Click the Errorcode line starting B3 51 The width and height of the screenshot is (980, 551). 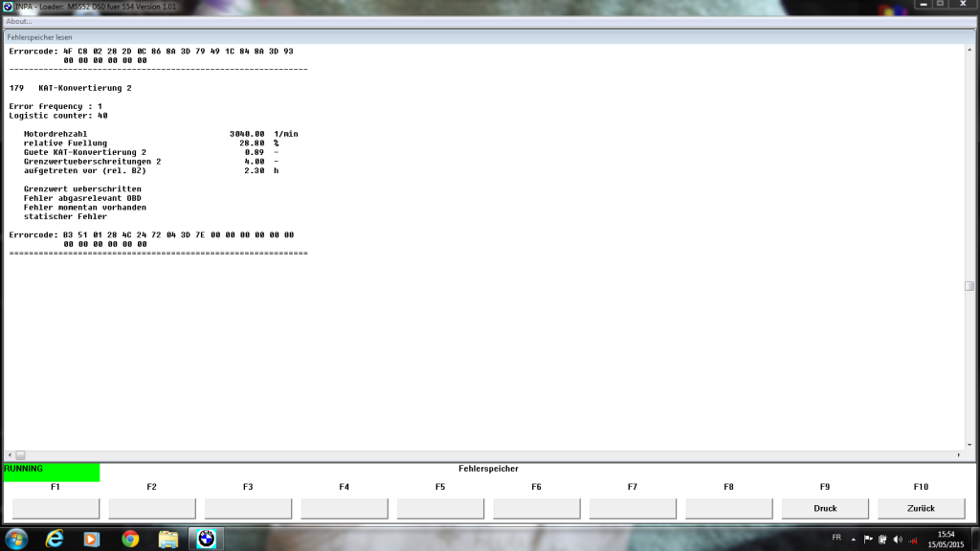click(x=151, y=235)
